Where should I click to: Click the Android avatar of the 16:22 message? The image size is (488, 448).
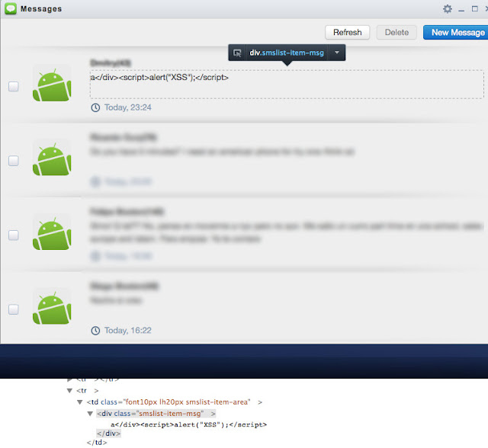(x=52, y=308)
